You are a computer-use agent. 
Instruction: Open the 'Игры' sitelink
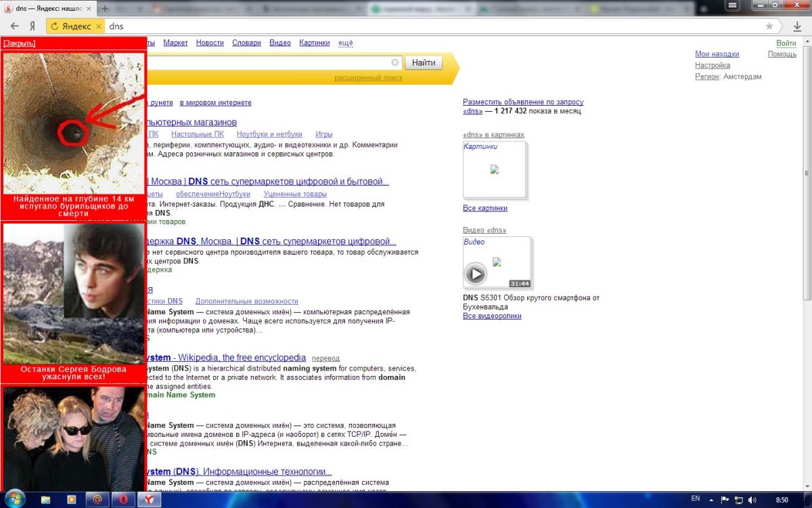(323, 134)
